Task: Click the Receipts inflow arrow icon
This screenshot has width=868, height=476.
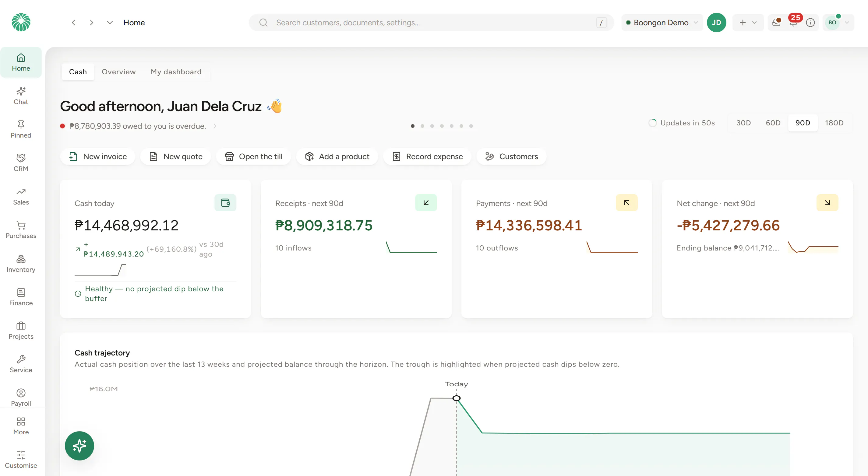Action: tap(426, 203)
